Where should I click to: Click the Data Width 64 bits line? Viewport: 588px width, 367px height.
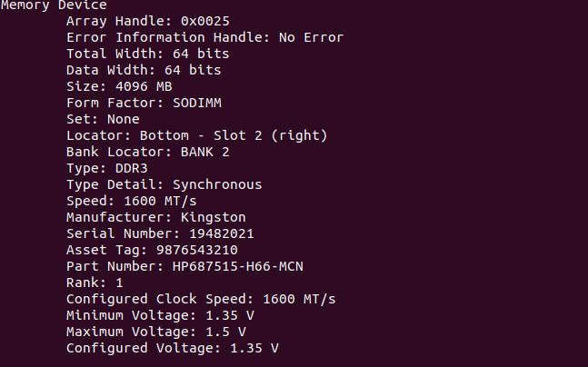[144, 70]
